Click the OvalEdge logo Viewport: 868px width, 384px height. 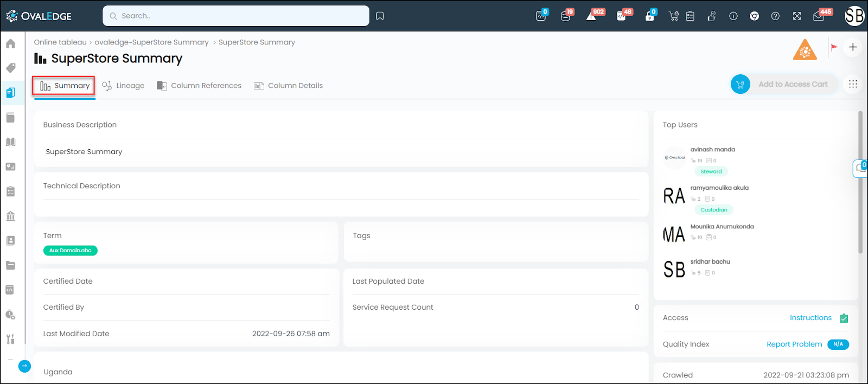(39, 16)
